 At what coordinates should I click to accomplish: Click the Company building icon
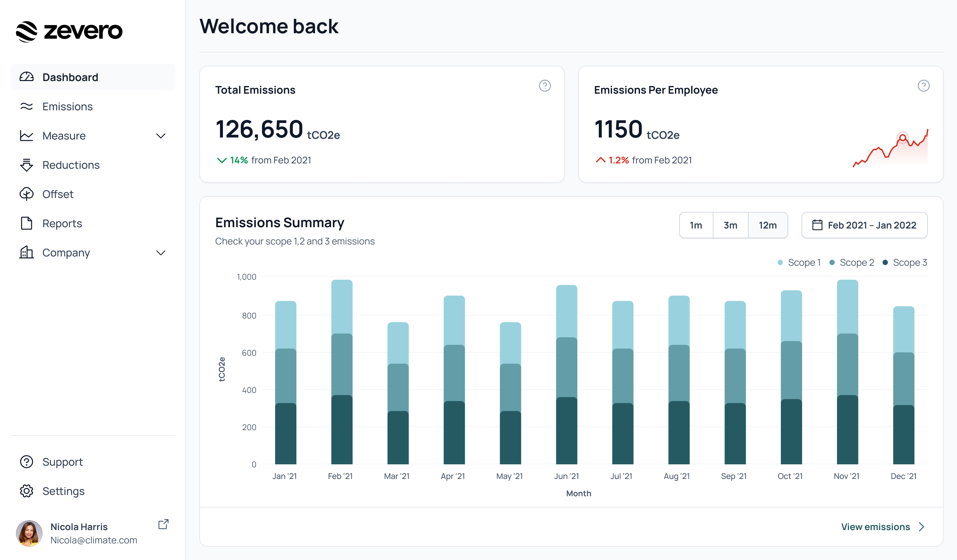coord(27,252)
